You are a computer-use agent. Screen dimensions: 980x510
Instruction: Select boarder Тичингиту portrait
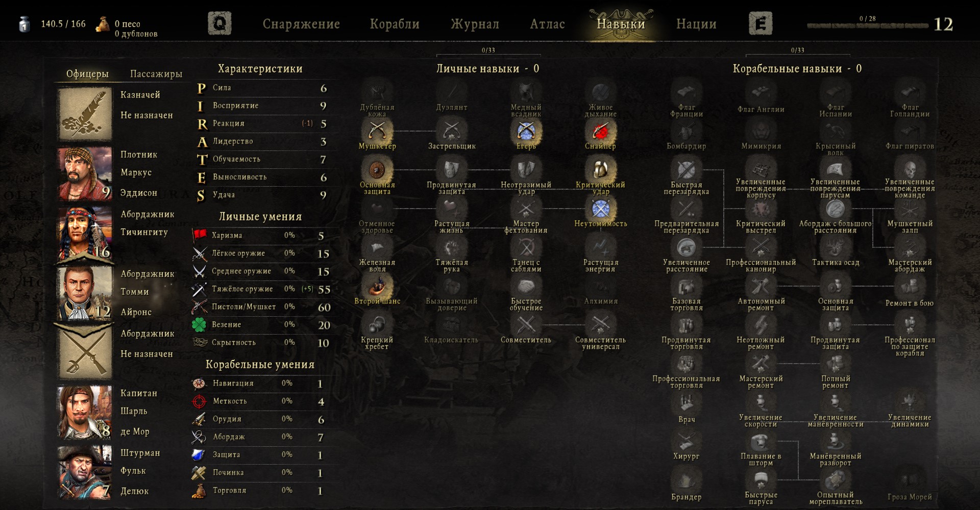click(84, 234)
